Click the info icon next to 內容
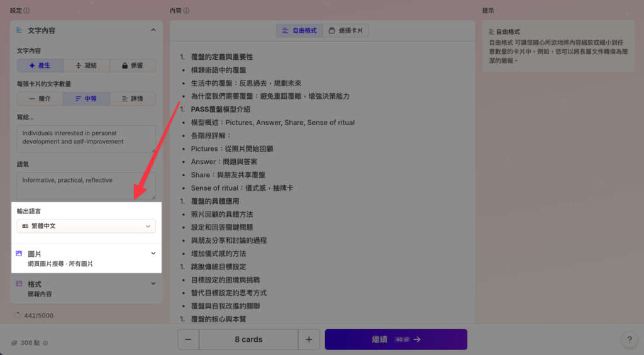Image resolution: width=644 pixels, height=355 pixels. [x=186, y=11]
